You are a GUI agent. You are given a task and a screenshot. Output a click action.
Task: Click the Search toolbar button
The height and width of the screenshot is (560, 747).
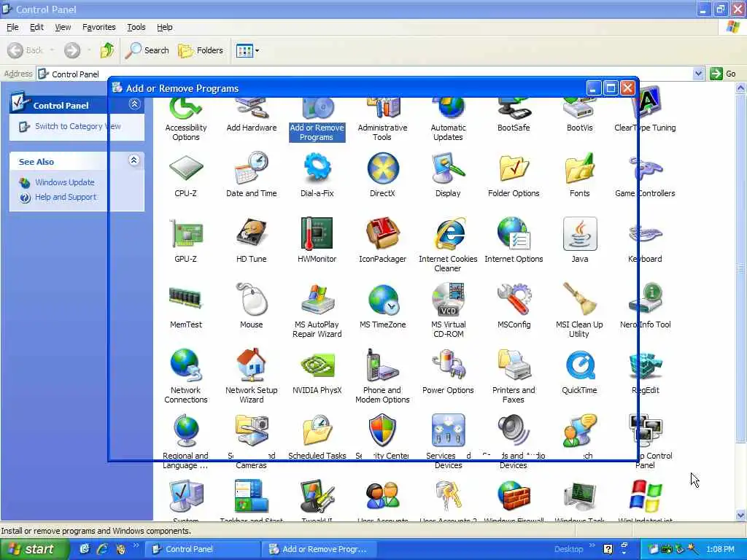point(147,50)
